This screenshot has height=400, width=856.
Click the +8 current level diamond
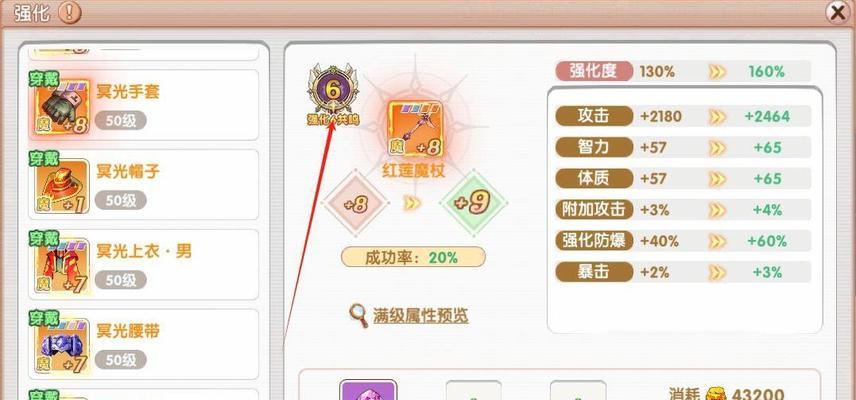pyautogui.click(x=356, y=204)
